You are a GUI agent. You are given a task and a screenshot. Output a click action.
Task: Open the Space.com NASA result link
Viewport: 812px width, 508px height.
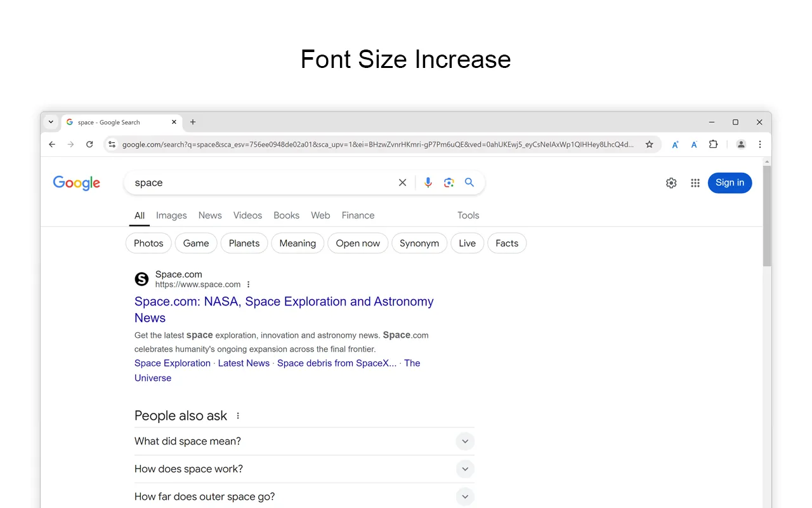[x=284, y=302]
